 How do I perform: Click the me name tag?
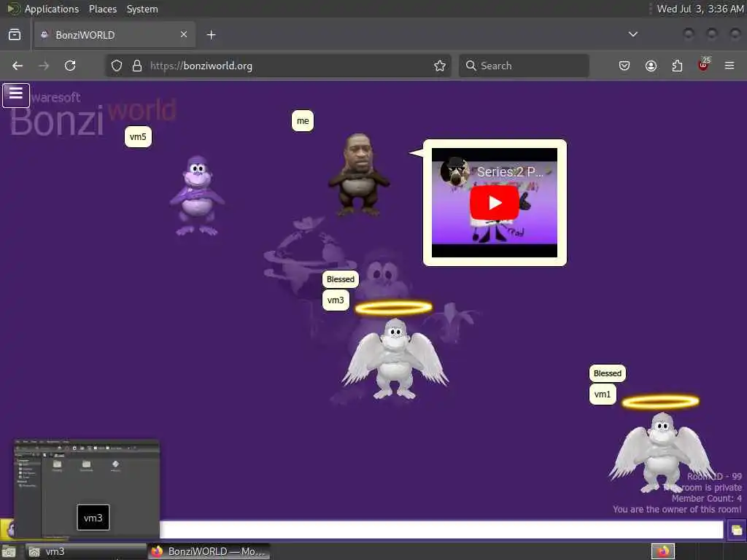pos(303,121)
